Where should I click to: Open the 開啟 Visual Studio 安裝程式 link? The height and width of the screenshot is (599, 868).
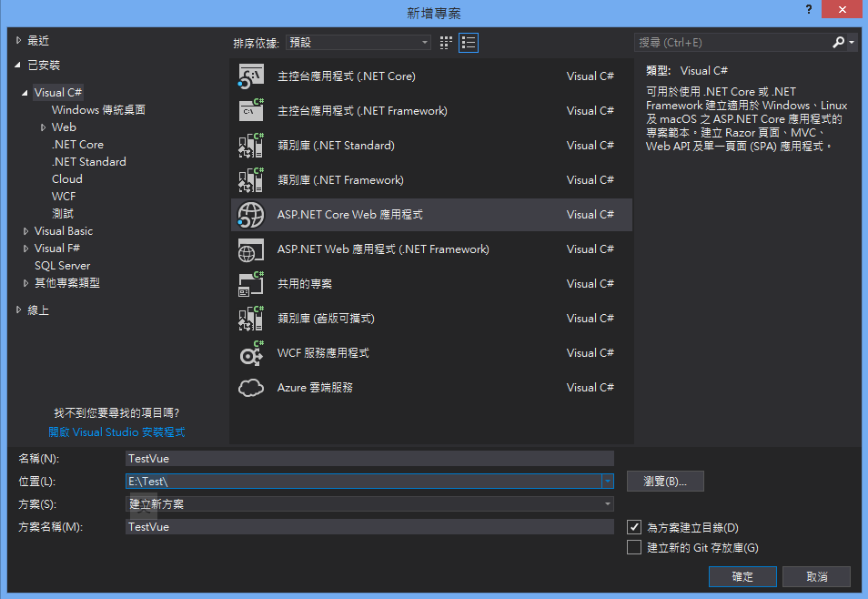click(x=116, y=432)
